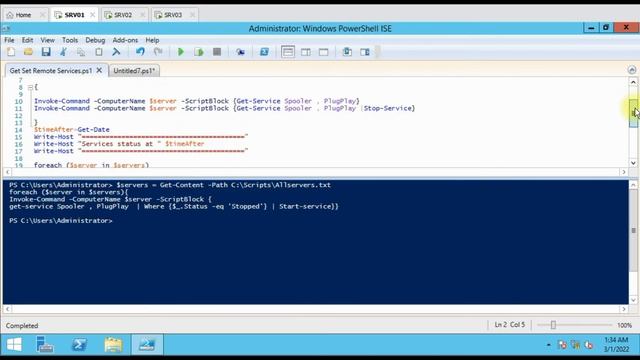The height and width of the screenshot is (360, 640).
Task: Click line 14 $timeAfter=Get-Date code
Action: pyautogui.click(x=72, y=130)
